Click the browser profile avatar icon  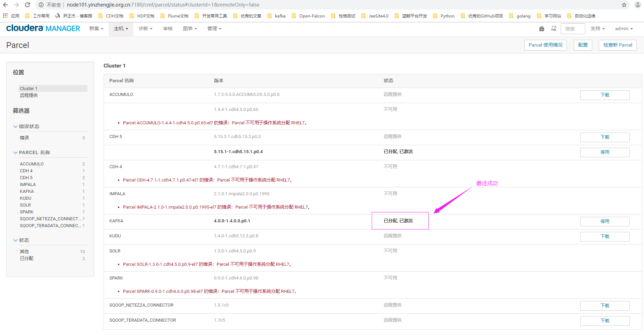637,5
